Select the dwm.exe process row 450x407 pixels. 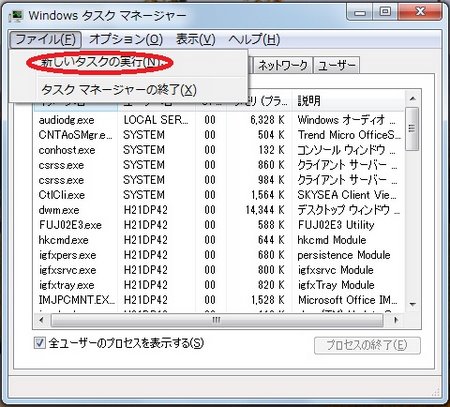click(218, 210)
